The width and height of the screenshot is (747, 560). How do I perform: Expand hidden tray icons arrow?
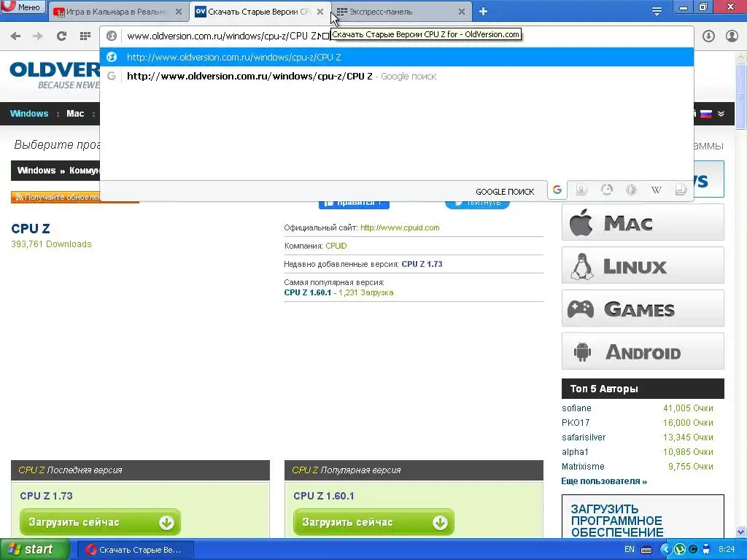click(665, 550)
